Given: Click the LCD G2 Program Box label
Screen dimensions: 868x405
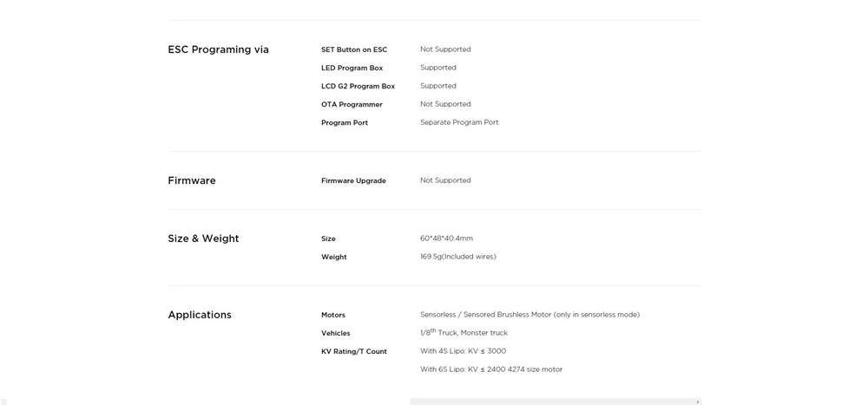Looking at the screenshot, I should pyautogui.click(x=358, y=87).
